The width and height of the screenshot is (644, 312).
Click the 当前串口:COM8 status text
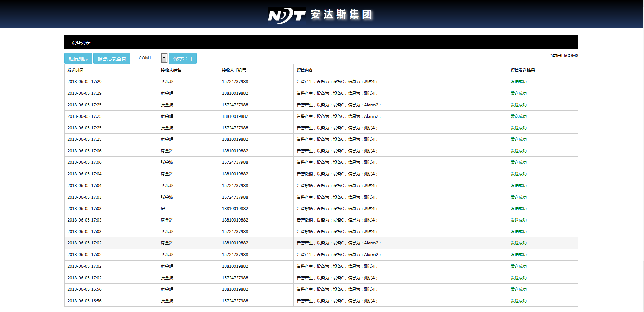point(563,56)
